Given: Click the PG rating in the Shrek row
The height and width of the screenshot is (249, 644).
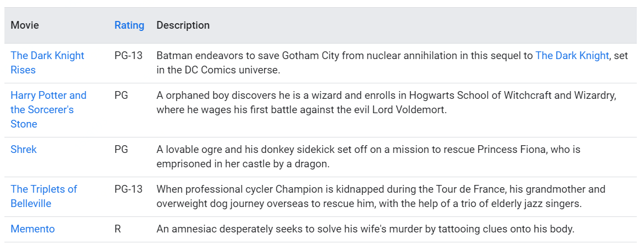Looking at the screenshot, I should (121, 149).
